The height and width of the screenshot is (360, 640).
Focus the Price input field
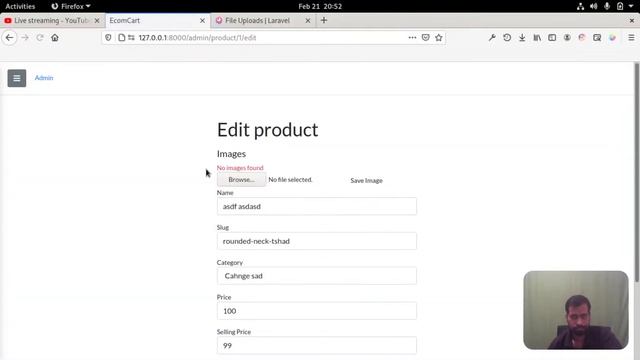[317, 311]
